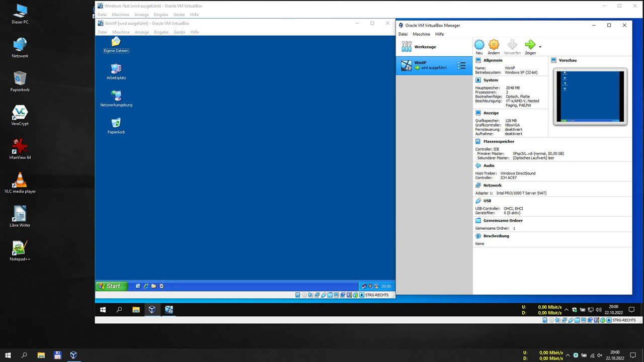This screenshot has width=644, height=362.
Task: Click muted volume icon in host tray
Action: pyautogui.click(x=599, y=355)
